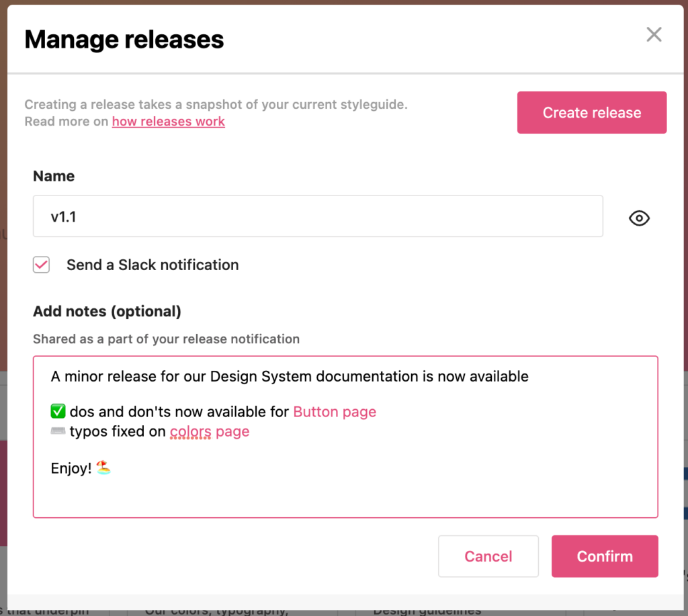Dismiss the Manage releases dialog with the X
The width and height of the screenshot is (688, 616).
(654, 34)
